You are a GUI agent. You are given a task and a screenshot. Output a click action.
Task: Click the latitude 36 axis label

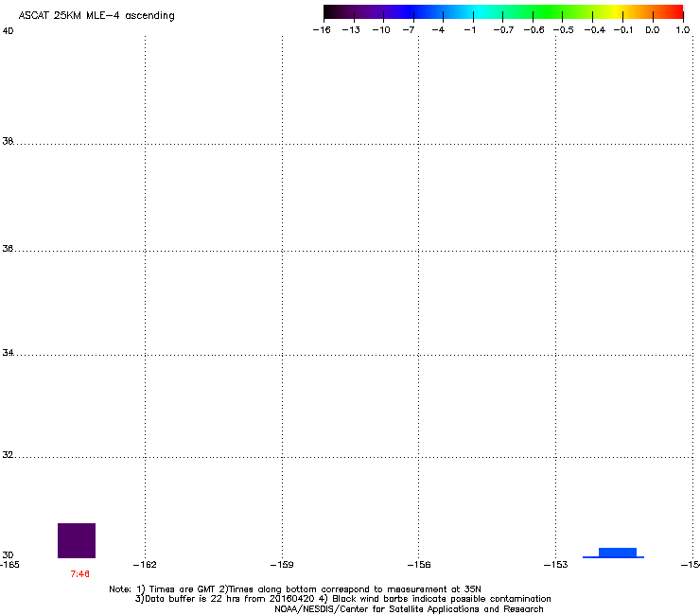(8, 248)
